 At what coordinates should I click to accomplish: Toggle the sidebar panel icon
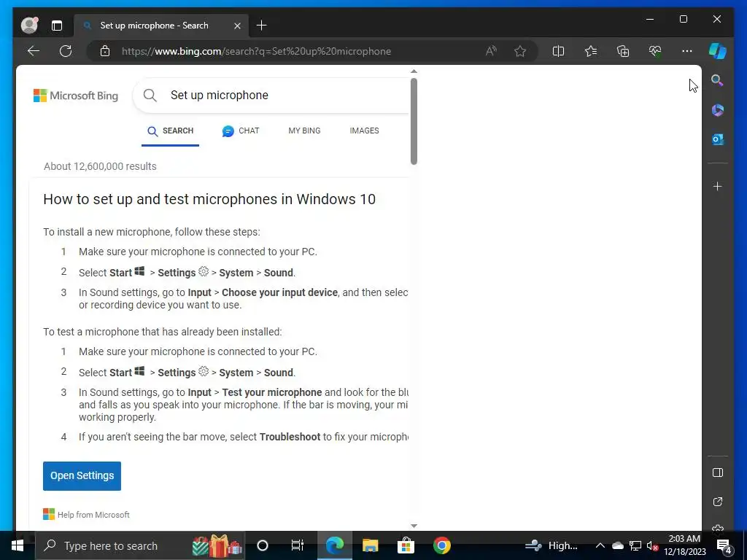tap(718, 472)
